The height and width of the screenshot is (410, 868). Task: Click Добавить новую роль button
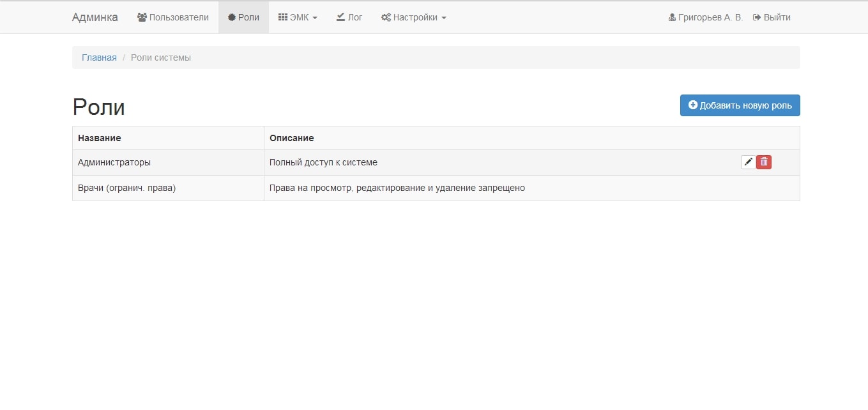(x=740, y=105)
